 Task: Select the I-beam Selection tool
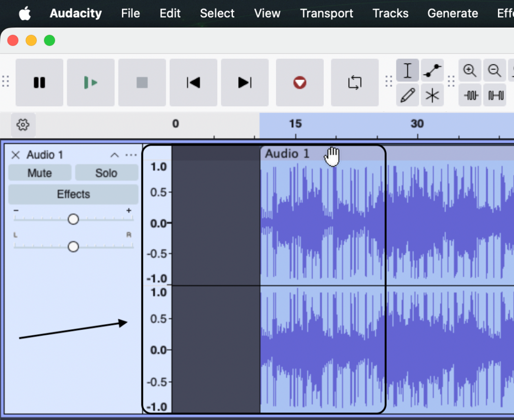[408, 71]
